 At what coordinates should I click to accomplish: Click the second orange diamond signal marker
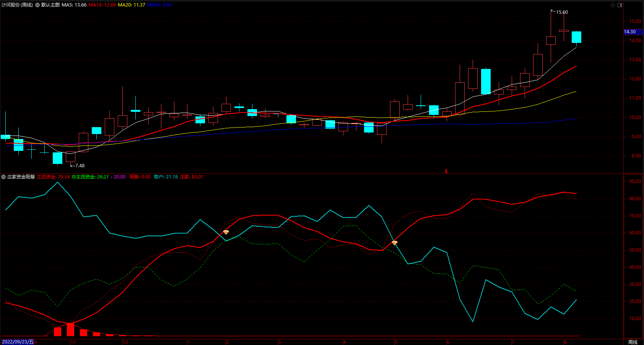[x=395, y=243]
